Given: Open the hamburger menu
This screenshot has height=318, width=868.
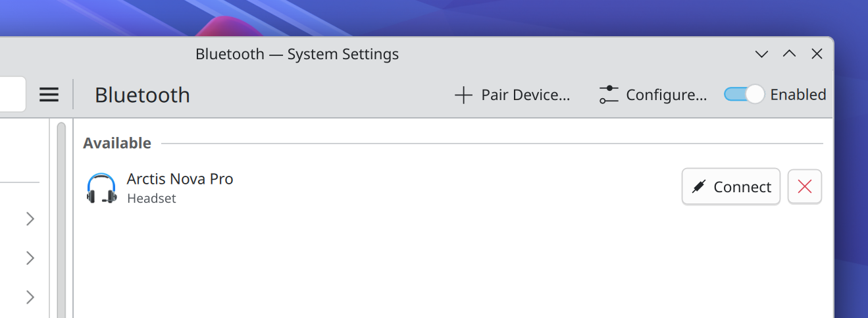Looking at the screenshot, I should coord(49,95).
